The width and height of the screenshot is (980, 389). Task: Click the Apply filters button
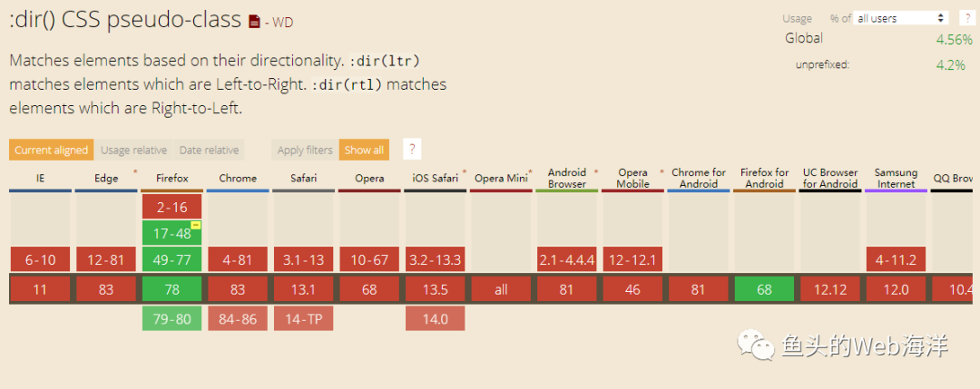click(305, 150)
